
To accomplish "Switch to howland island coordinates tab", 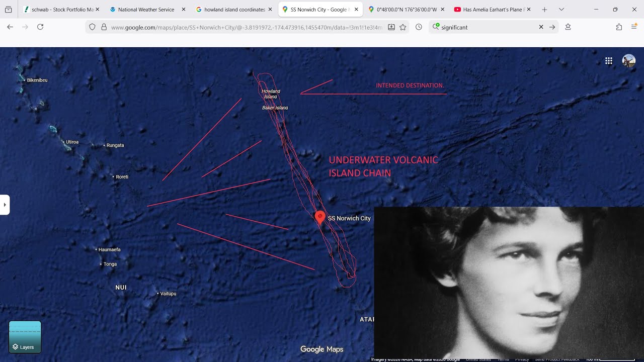I will 234,10.
